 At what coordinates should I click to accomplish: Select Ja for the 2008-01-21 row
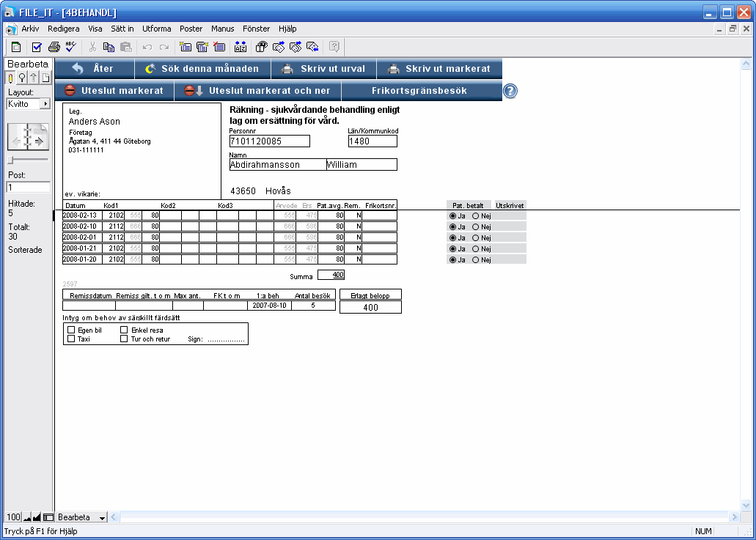coord(452,248)
